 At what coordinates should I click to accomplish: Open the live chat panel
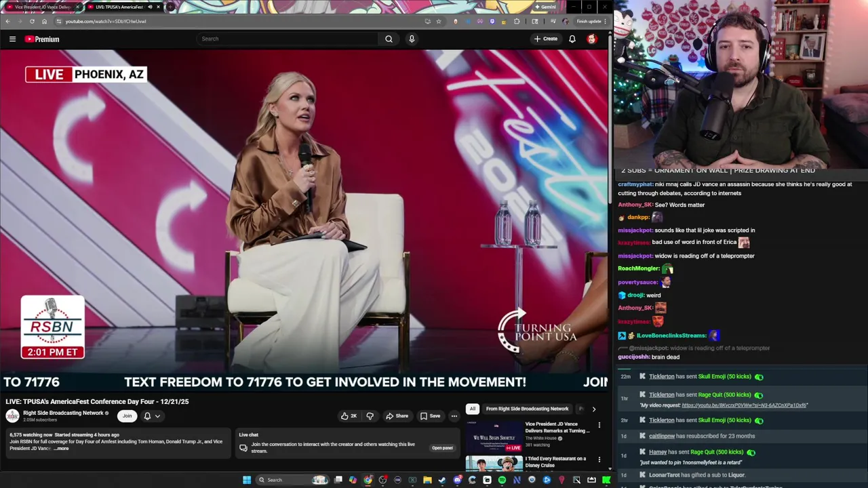(442, 448)
